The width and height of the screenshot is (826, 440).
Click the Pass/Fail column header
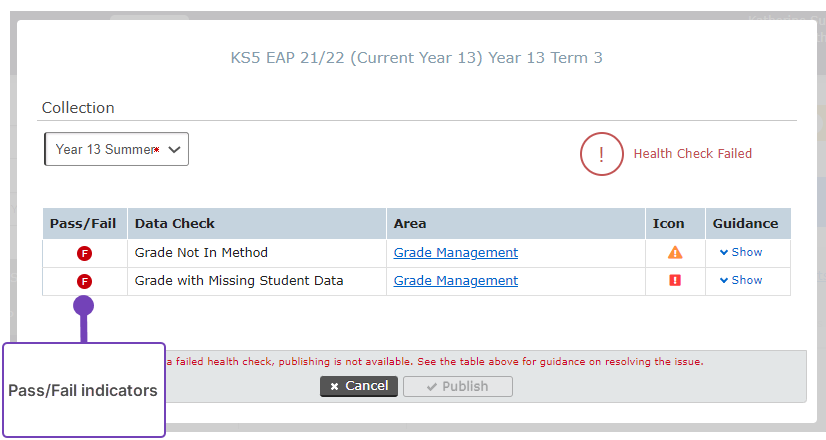[84, 224]
